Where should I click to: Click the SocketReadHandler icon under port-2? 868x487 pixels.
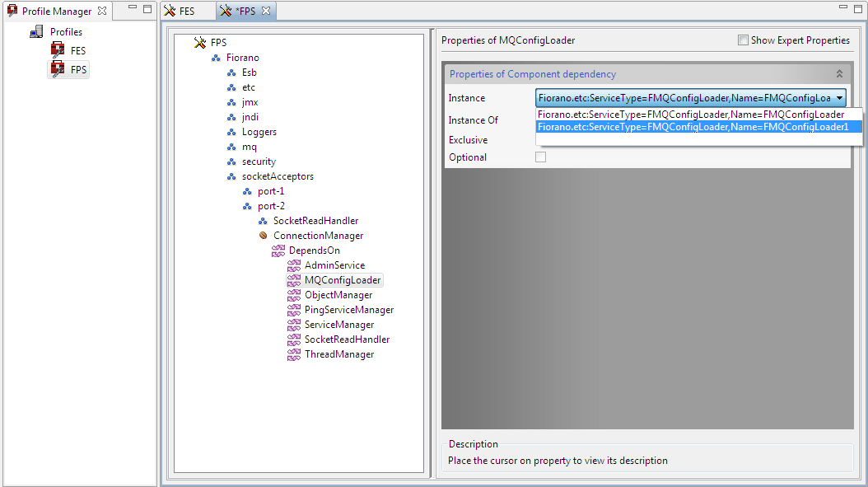pyautogui.click(x=263, y=221)
